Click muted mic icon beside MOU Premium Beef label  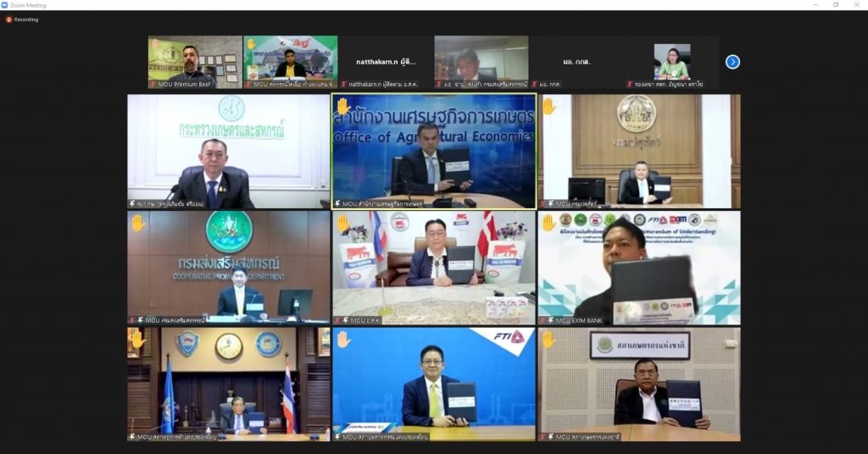(x=153, y=84)
